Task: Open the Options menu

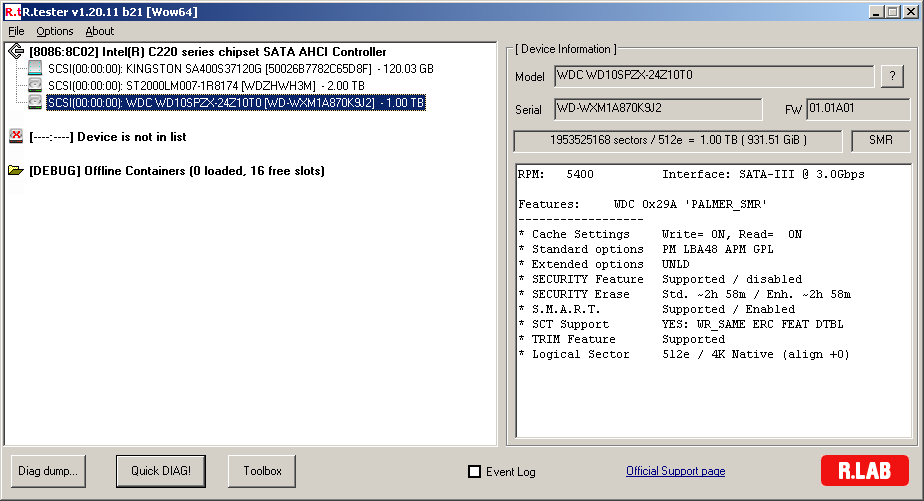Action: [x=55, y=31]
